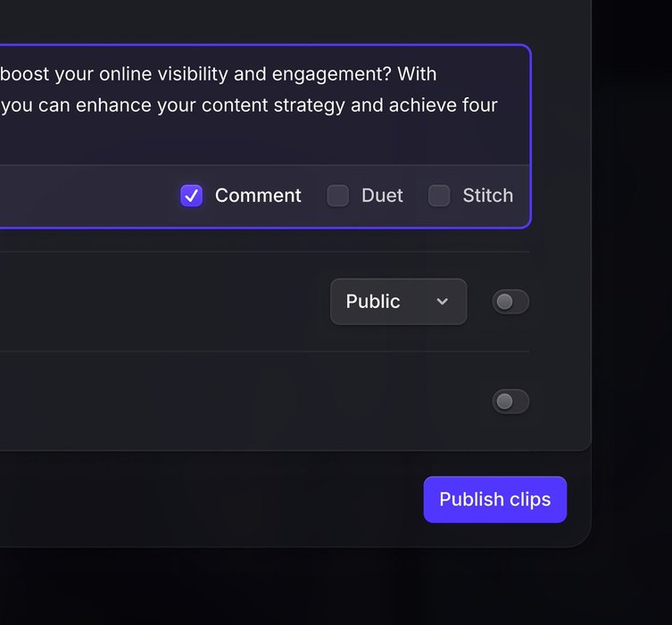Enable the Duet checkbox

point(338,196)
